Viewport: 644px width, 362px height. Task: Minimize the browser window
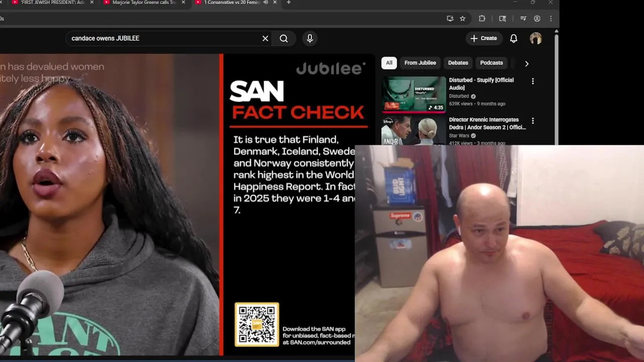[x=515, y=3]
